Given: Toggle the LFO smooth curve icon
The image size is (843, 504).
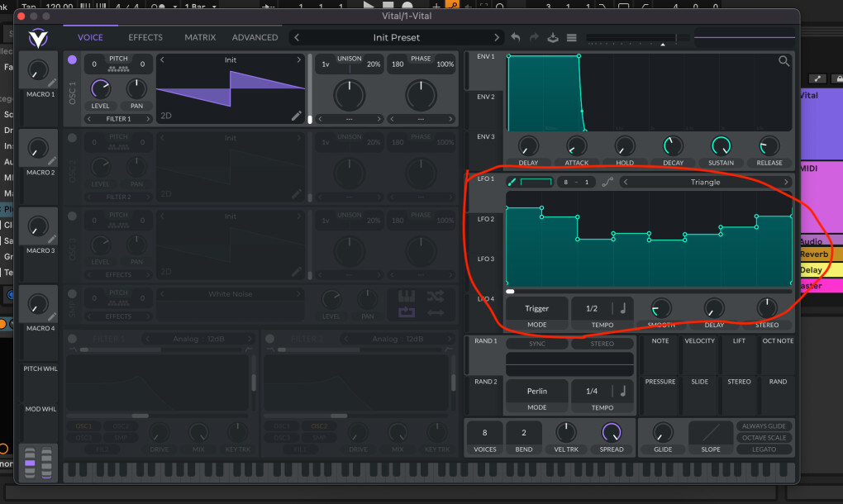Looking at the screenshot, I should [x=607, y=182].
